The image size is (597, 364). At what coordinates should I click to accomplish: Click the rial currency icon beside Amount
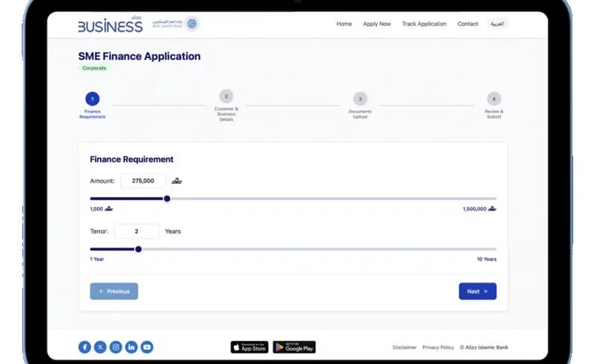177,181
